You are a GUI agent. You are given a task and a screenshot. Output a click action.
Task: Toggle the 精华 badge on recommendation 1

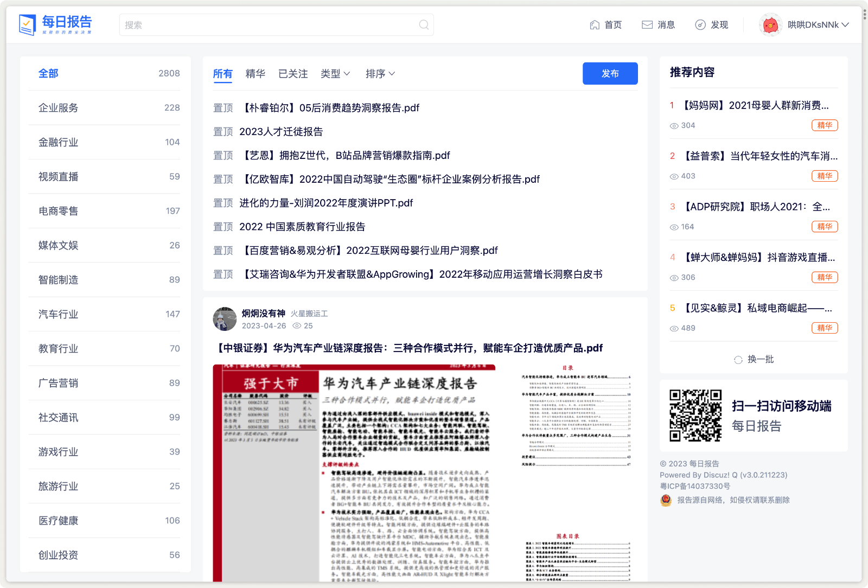[825, 125]
